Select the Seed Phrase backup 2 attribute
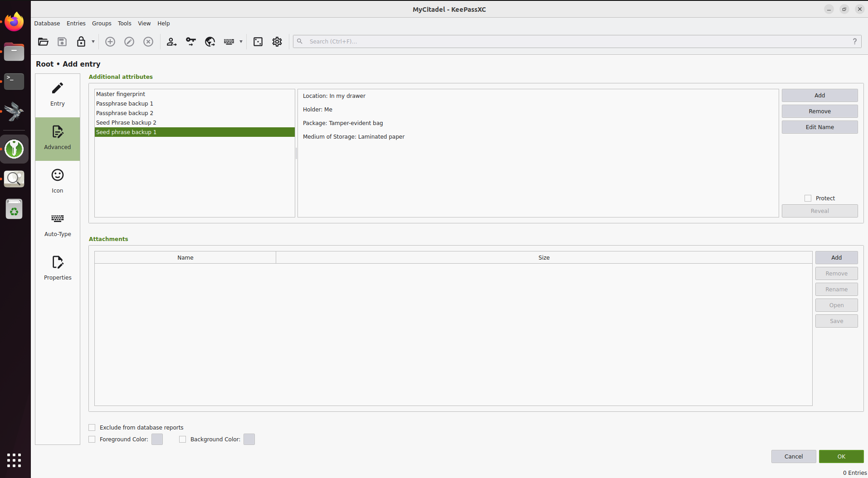 195,123
